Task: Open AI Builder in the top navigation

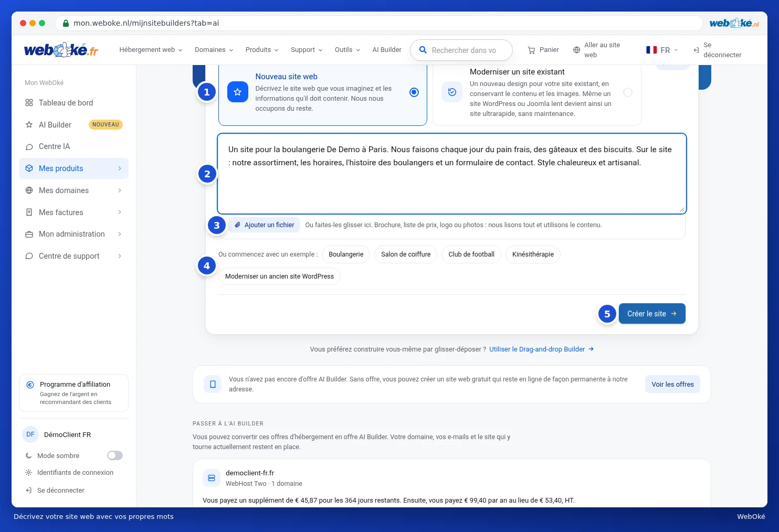Action: point(387,50)
